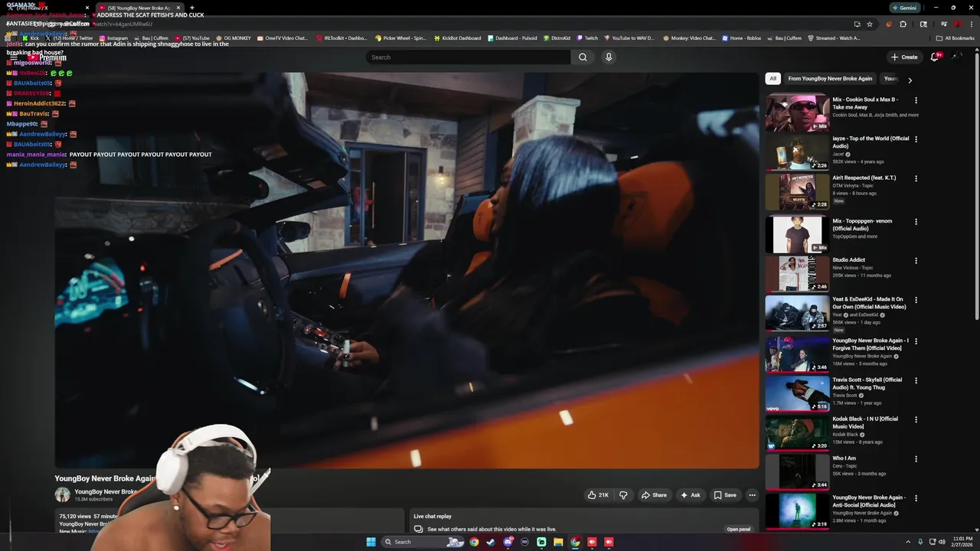The height and width of the screenshot is (551, 980).
Task: Open Kodak Black I N U thumbnail
Action: point(797,432)
